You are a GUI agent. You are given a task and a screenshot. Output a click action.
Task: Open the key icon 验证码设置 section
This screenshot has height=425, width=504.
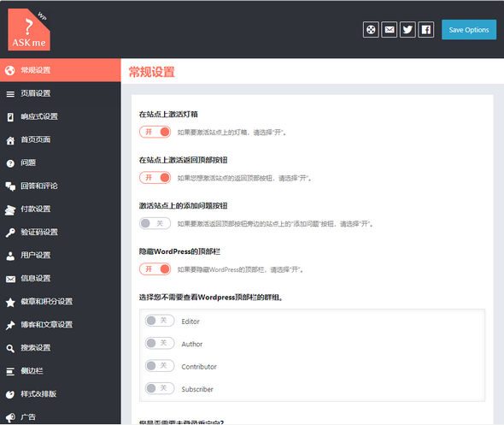click(61, 232)
